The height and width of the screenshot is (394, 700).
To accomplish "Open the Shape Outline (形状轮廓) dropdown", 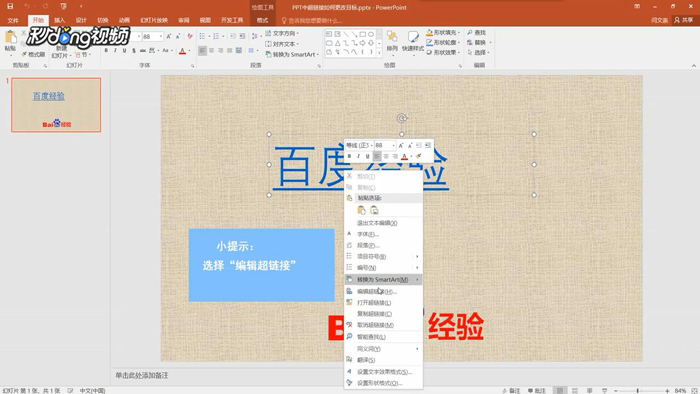I will (443, 42).
